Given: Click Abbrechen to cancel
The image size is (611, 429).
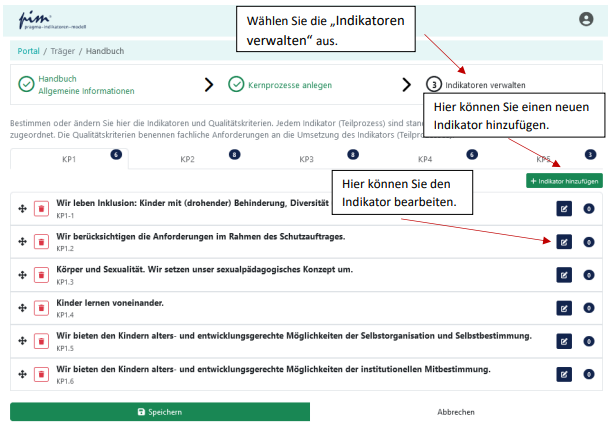Looking at the screenshot, I should [x=456, y=411].
